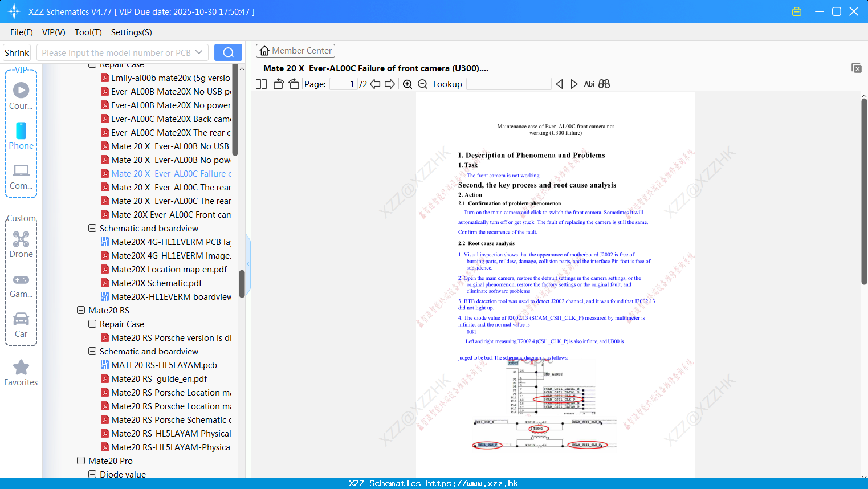
Task: Open Settings menu
Action: (x=132, y=32)
